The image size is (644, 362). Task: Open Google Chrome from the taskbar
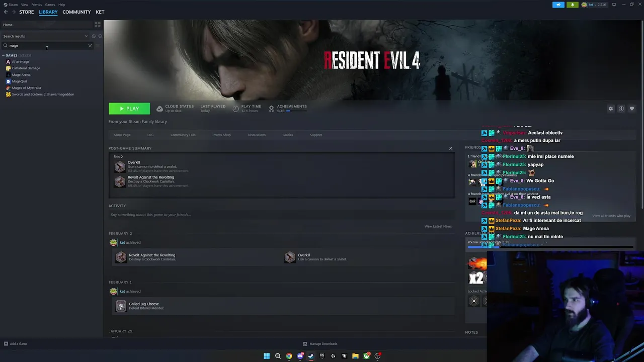tap(289, 356)
